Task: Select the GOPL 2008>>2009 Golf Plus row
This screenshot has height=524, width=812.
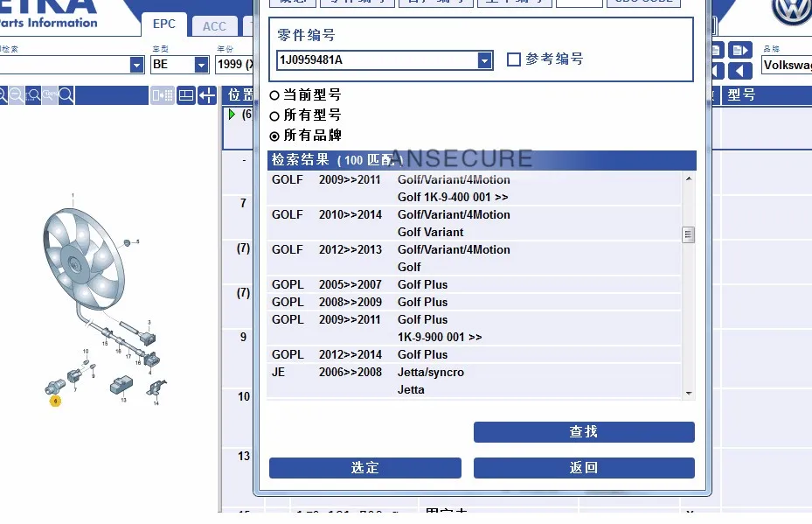Action: tap(475, 302)
